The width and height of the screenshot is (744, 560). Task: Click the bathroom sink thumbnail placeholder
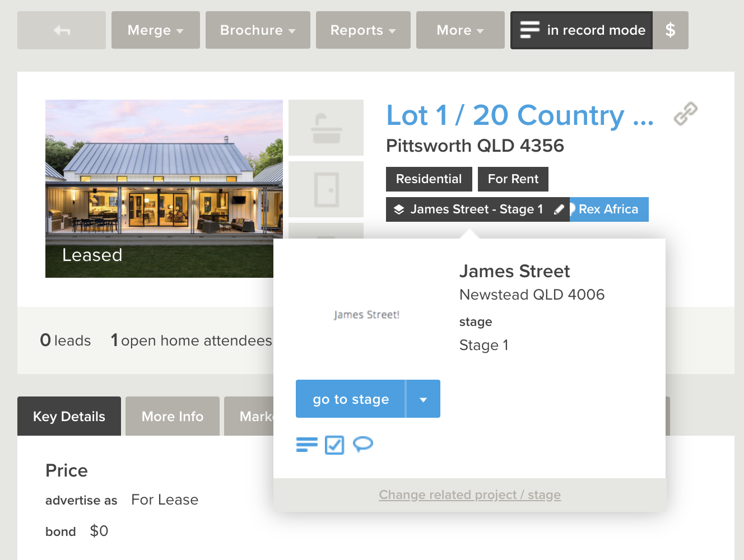(326, 128)
